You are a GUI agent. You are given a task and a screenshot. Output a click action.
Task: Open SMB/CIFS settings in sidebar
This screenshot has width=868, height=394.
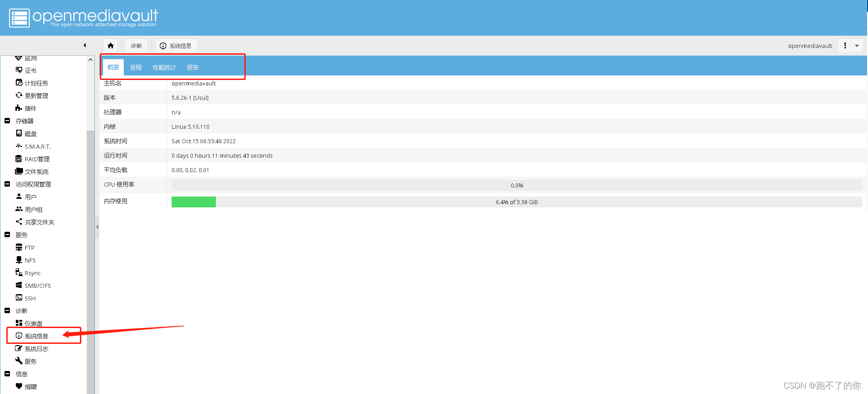click(38, 286)
